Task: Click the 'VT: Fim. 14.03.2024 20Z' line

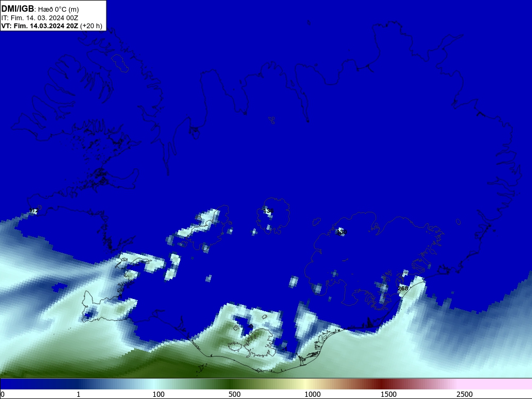Action: [x=40, y=26]
